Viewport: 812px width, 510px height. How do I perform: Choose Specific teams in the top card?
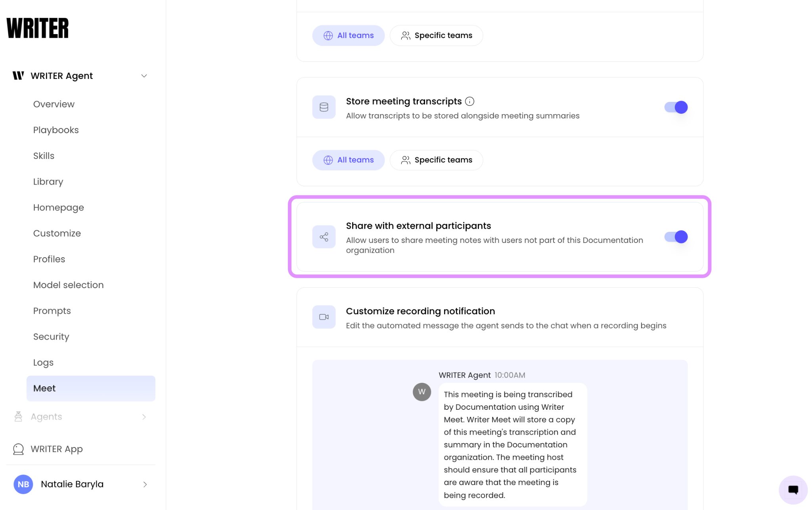point(437,36)
